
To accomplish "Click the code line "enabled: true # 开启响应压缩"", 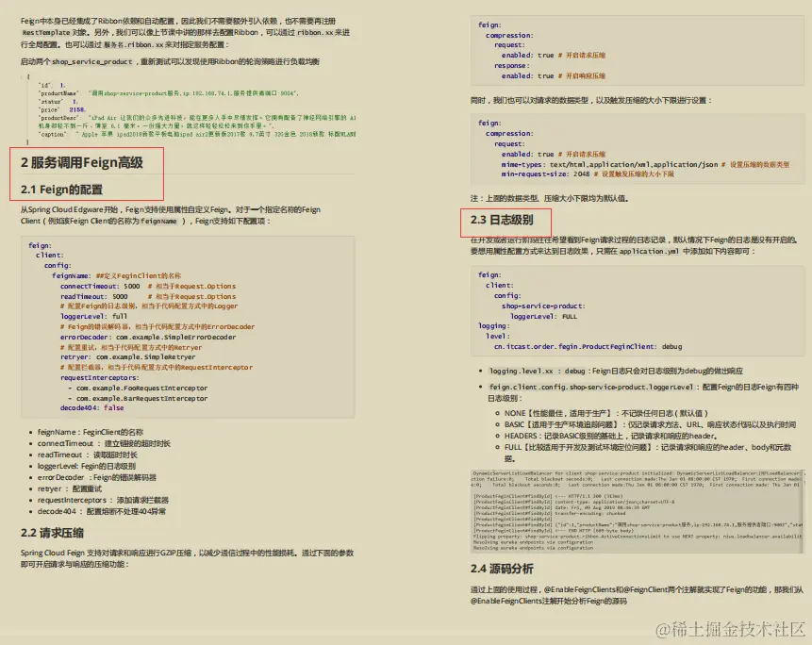I will [553, 75].
